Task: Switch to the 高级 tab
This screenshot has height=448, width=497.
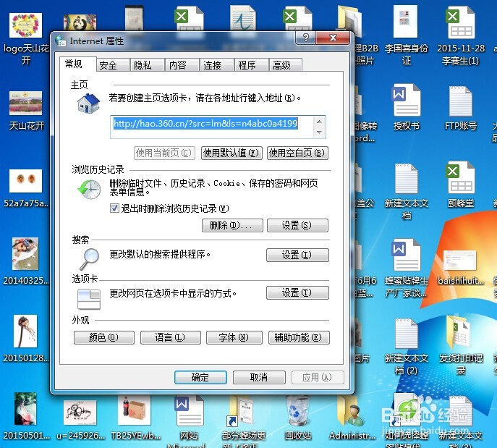Action: [x=286, y=65]
